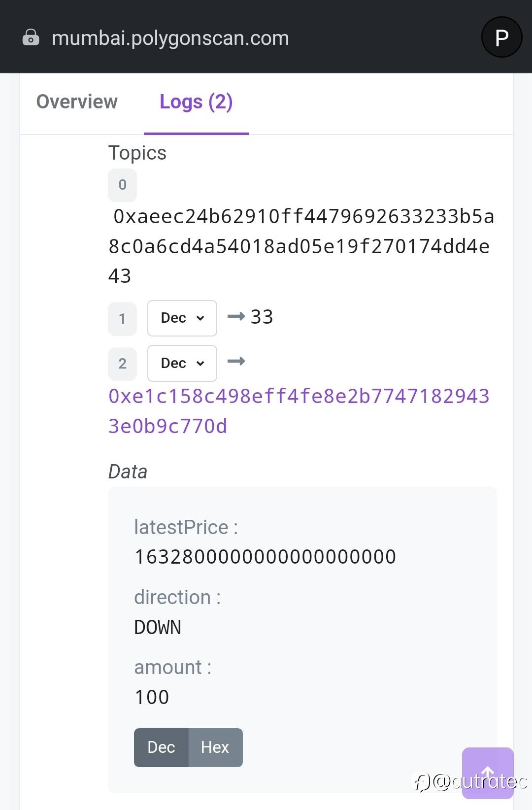Tap the padlock security icon
532x810 pixels.
click(31, 37)
